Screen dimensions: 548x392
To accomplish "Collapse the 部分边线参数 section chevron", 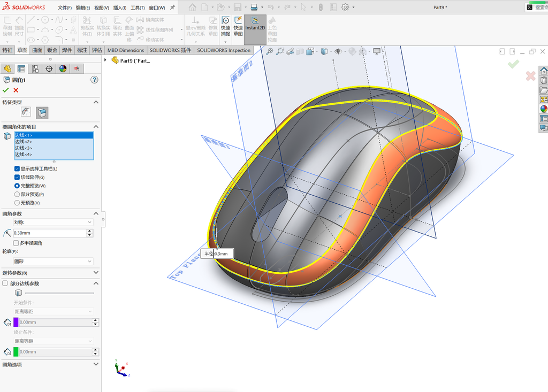I will (96, 283).
